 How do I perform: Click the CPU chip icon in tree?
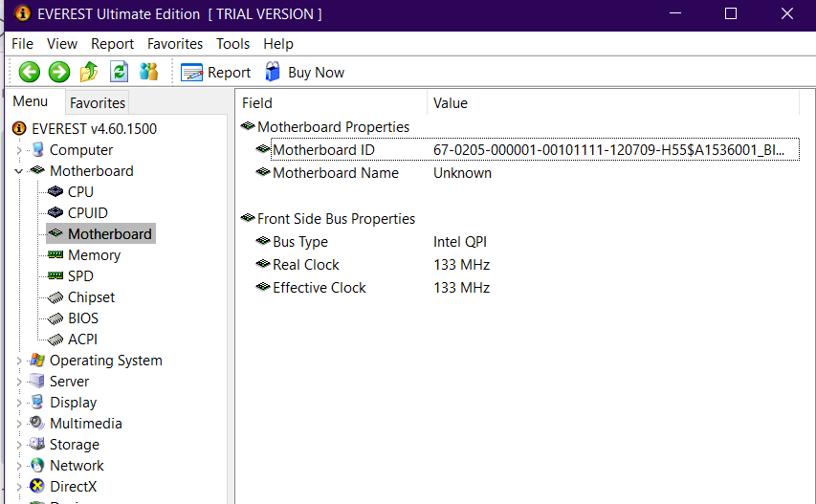click(55, 191)
